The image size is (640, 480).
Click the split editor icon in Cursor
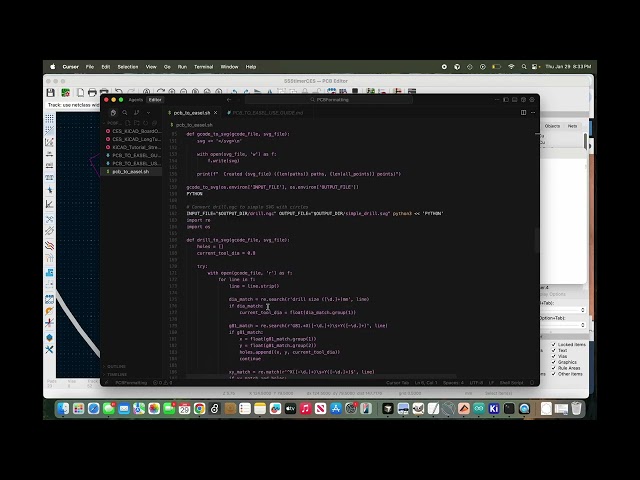[523, 113]
